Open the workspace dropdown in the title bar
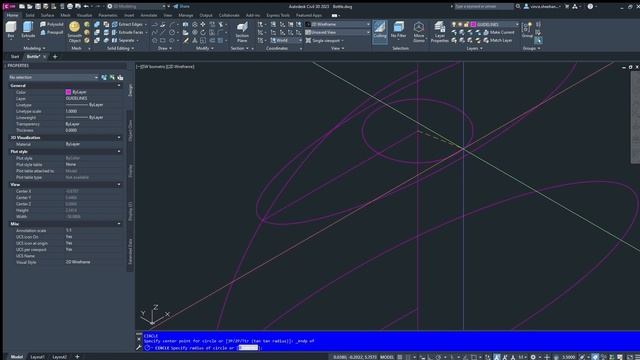The height and width of the screenshot is (360, 640). click(x=138, y=6)
